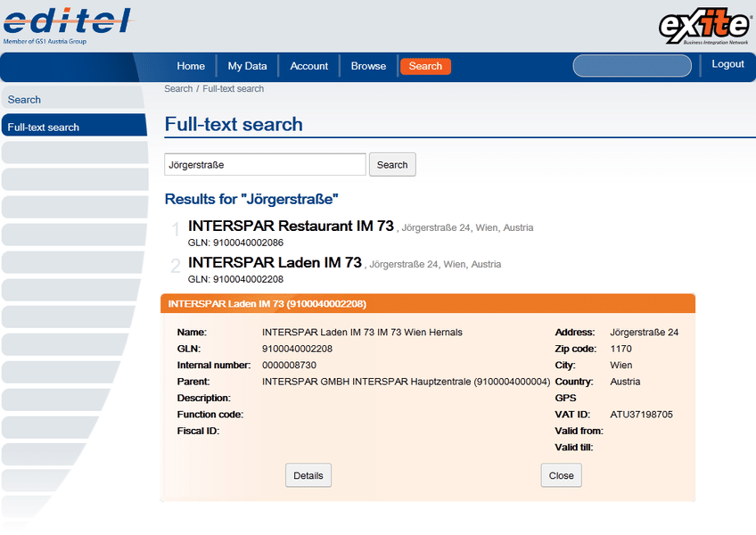Click the Country value Austria in panel
Screen dimensions: 756x535
625,382
